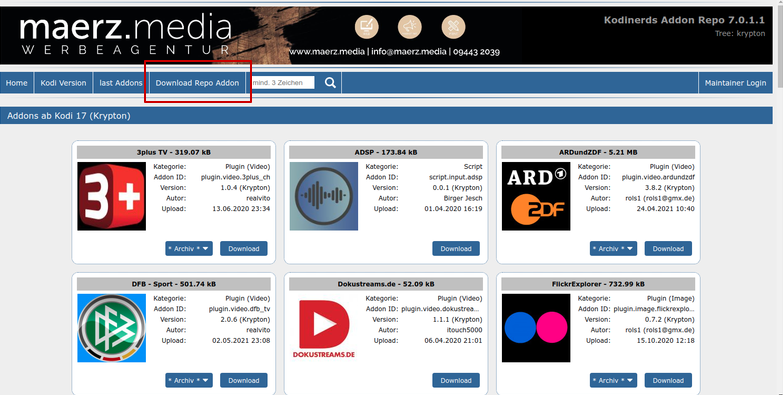Image resolution: width=783 pixels, height=395 pixels.
Task: Select the FlickrExplorer two-dots logo
Action: [536, 328]
